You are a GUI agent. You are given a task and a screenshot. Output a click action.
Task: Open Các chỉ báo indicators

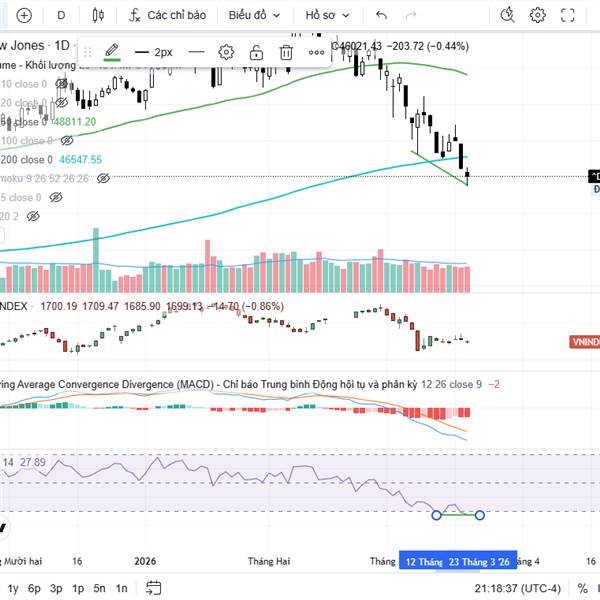pos(167,15)
